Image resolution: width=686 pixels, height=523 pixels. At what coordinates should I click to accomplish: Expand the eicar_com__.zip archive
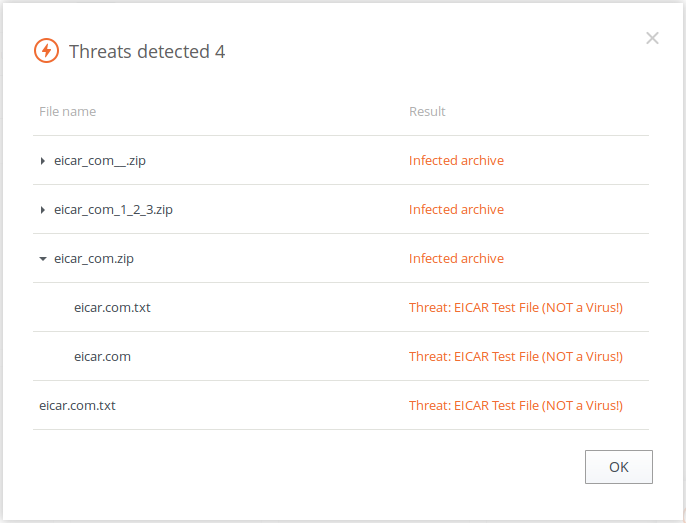coord(42,161)
